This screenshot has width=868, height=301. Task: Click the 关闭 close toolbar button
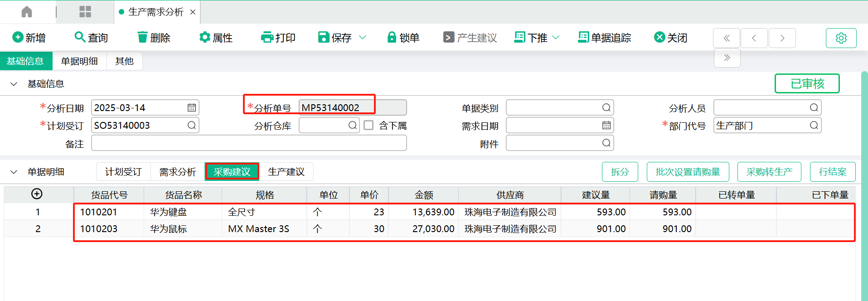click(x=671, y=38)
